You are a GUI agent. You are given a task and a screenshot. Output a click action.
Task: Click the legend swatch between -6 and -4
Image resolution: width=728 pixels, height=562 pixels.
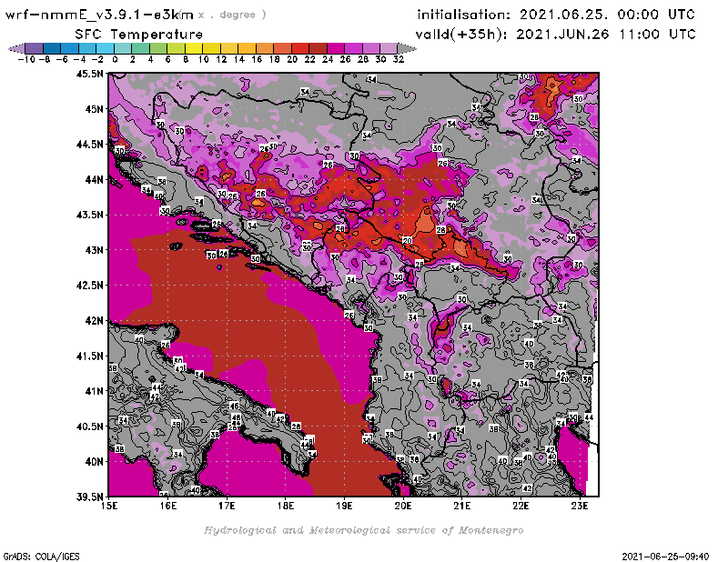tap(70, 48)
